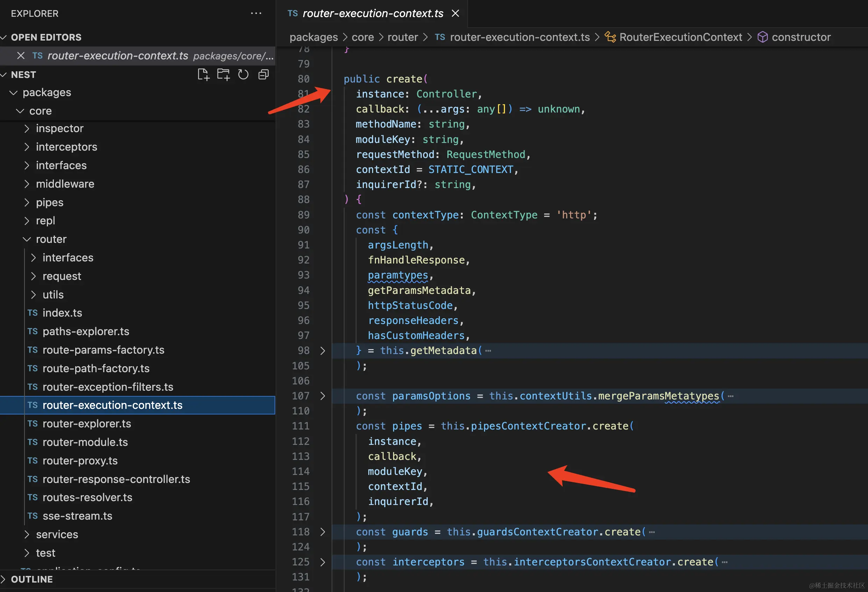Click the getMetadata call on line 98
Screen dimensions: 868x592
(x=443, y=351)
